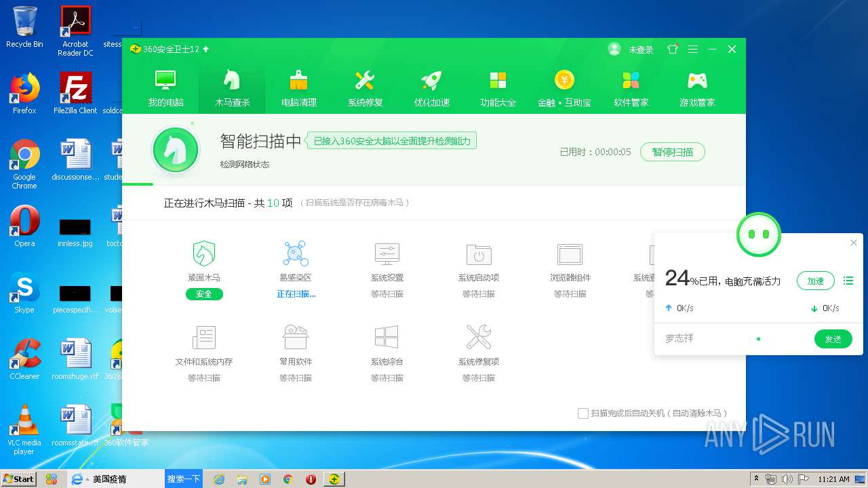This screenshot has height=488, width=868.
Task: Click the 未登录 account avatar
Action: point(614,49)
